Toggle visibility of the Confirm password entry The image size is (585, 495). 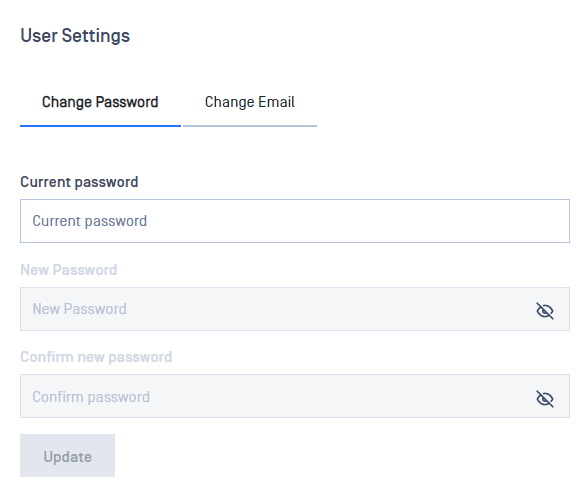click(545, 398)
